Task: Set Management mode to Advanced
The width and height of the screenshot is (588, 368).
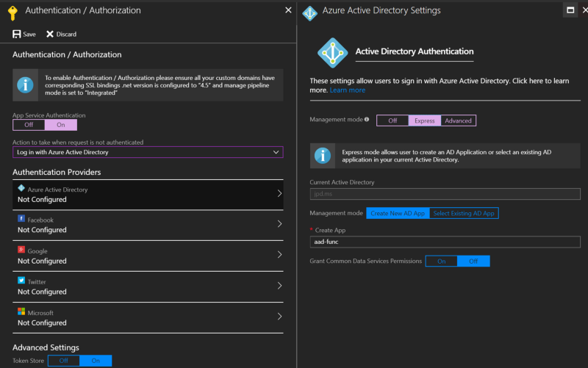Action: [458, 120]
